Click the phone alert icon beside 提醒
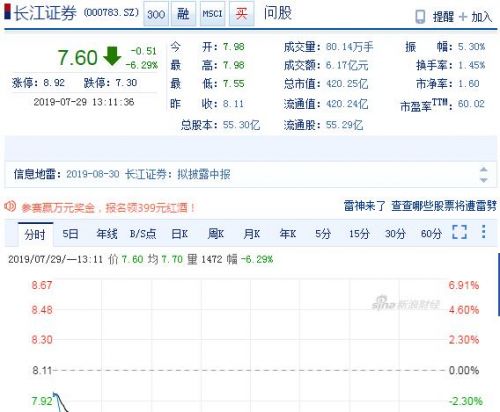Image resolution: width=500 pixels, height=412 pixels. (420, 17)
